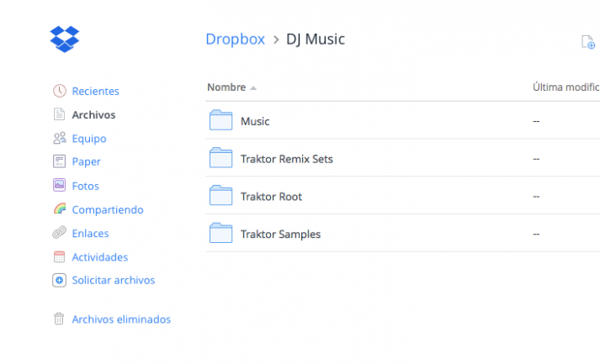Click the Traktor Remix Sets folder icon

tap(220, 157)
